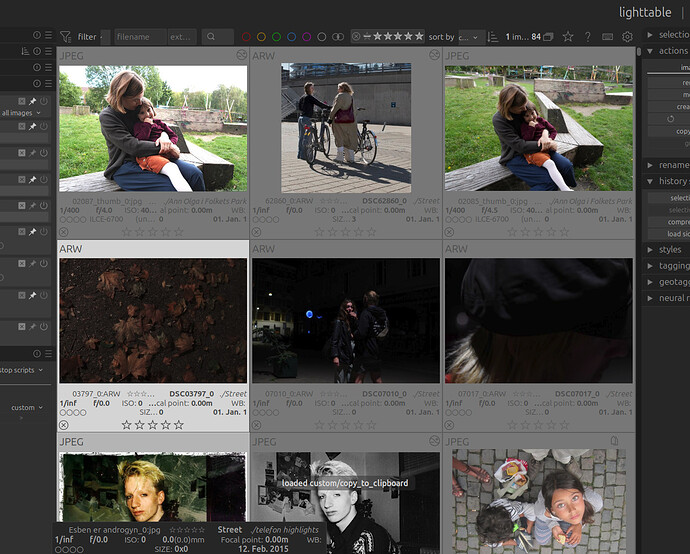Open the help question mark
Image resolution: width=690 pixels, height=554 pixels.
point(587,37)
